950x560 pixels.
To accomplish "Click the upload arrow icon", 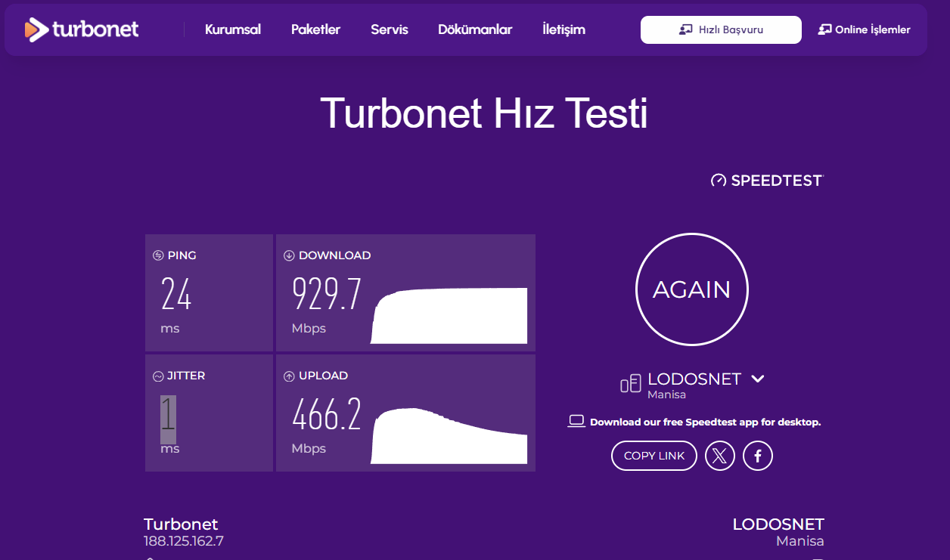I will coord(289,376).
